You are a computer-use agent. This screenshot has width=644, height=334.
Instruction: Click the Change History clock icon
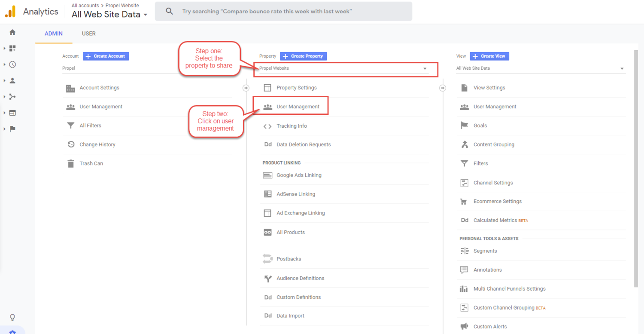71,144
